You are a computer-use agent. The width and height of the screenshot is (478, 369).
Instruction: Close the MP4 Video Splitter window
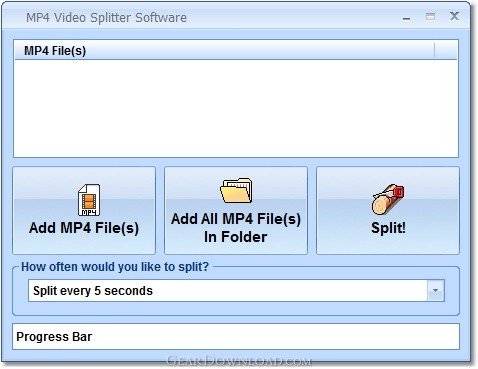click(x=454, y=16)
